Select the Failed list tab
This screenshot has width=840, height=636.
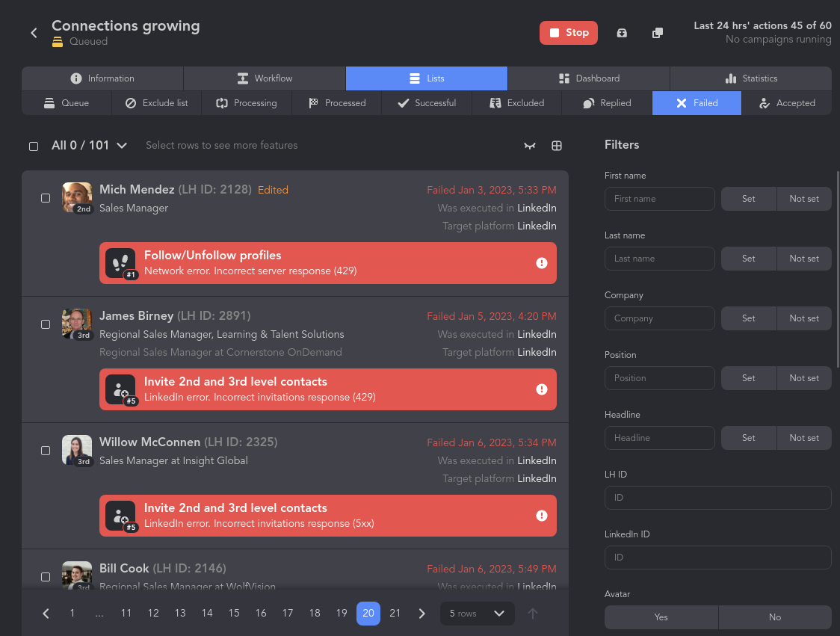[x=697, y=103]
